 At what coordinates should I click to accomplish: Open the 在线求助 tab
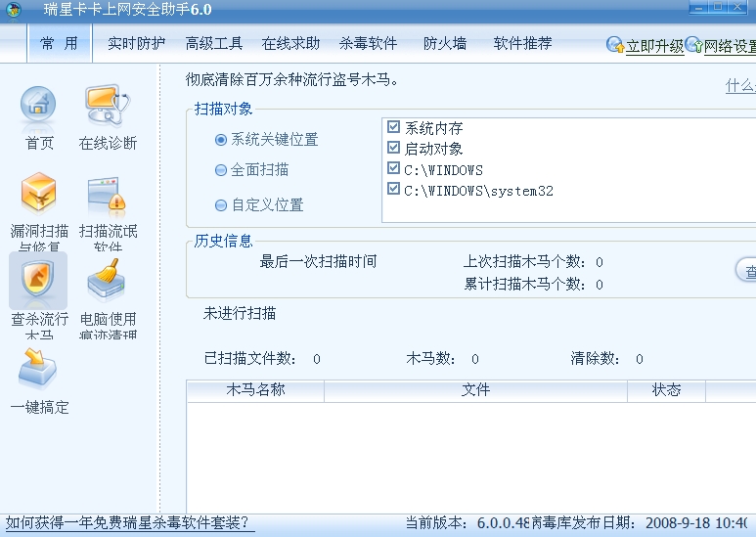tap(290, 43)
